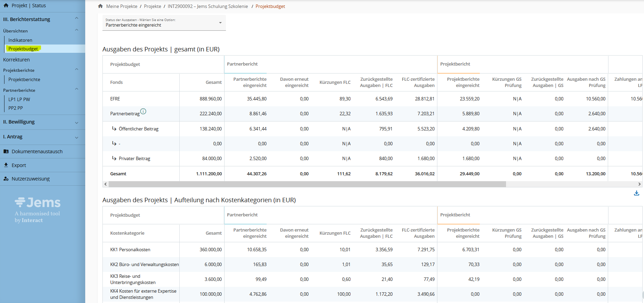Collapse the Übersichten subsection
The width and height of the screenshot is (644, 303).
tap(77, 30)
